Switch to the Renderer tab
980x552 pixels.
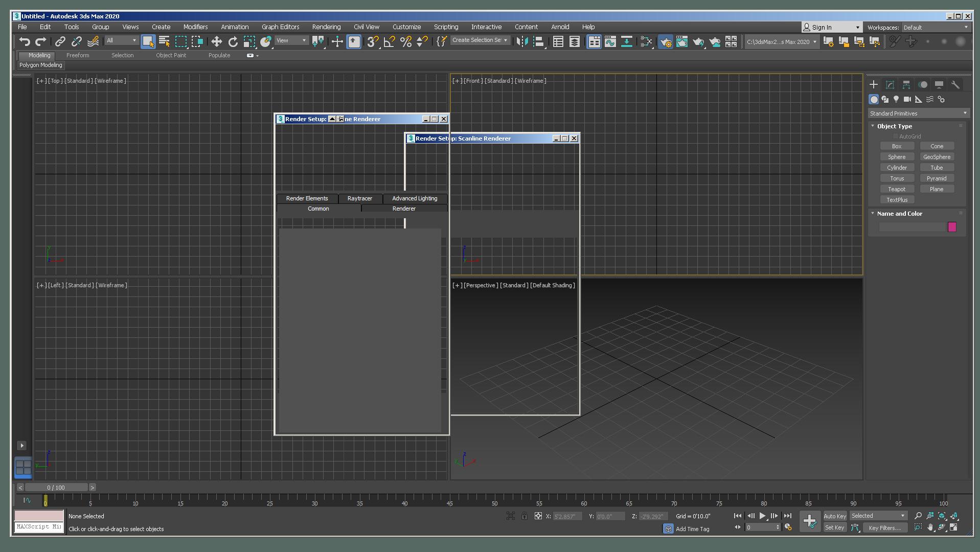pyautogui.click(x=404, y=208)
